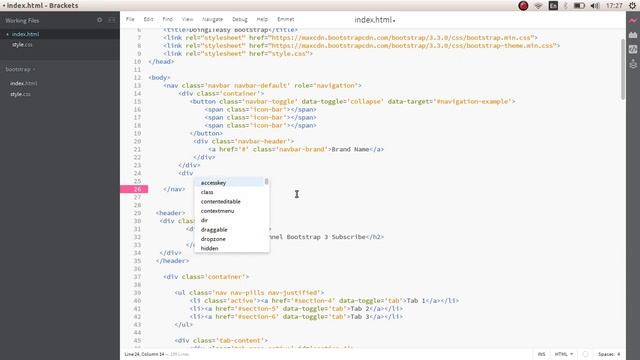640x360 pixels.
Task: Click the Spaces: 4 indentation setting
Action: 609,354
